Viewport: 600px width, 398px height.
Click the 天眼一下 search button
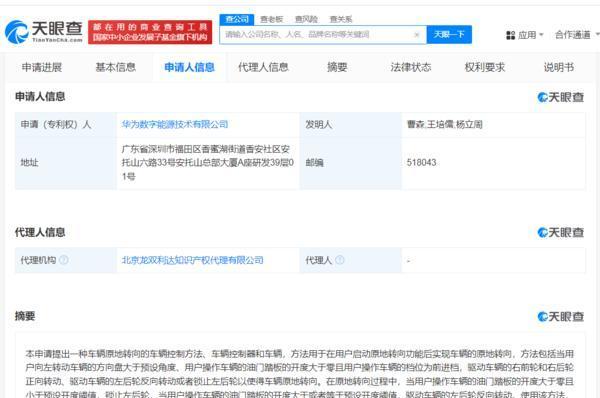tap(449, 35)
